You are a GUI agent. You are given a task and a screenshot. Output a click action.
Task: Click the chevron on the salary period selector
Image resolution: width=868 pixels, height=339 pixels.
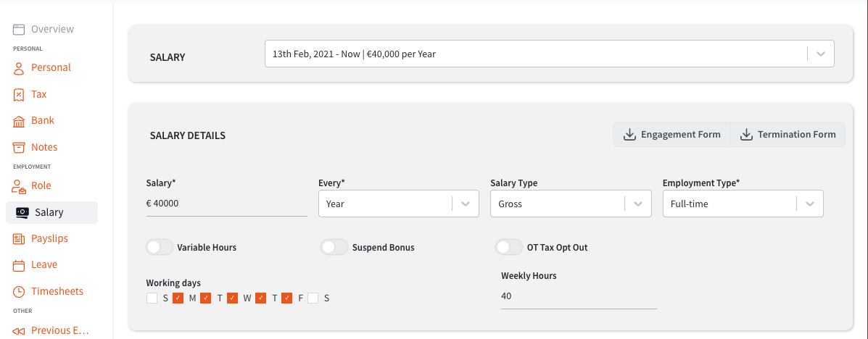[821, 54]
